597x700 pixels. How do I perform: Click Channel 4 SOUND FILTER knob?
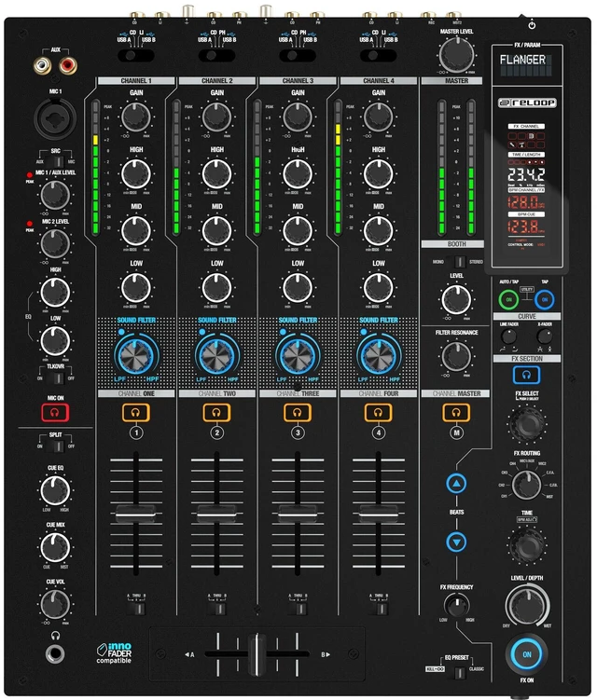379,356
